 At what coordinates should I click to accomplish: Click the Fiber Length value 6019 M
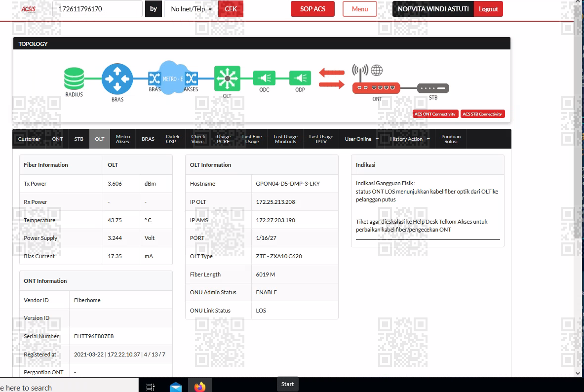tap(265, 274)
